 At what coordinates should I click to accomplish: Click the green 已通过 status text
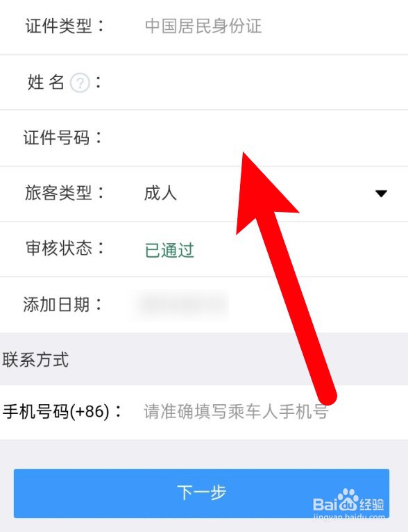[x=169, y=250]
